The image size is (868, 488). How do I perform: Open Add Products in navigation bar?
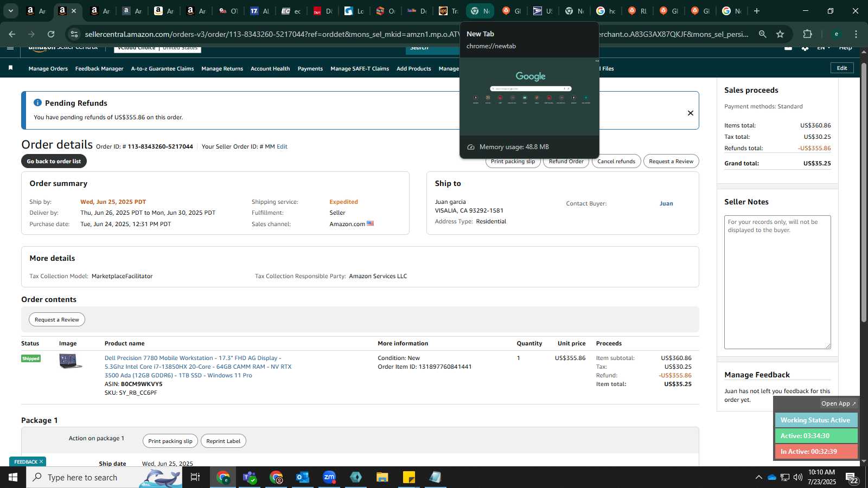point(413,69)
